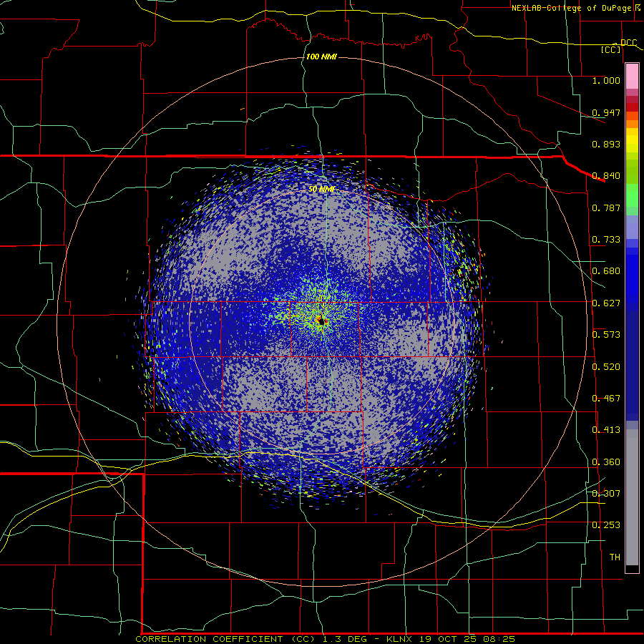Viewport: 644px width, 644px height.
Task: Click the 0.733 scale label
Action: point(606,240)
